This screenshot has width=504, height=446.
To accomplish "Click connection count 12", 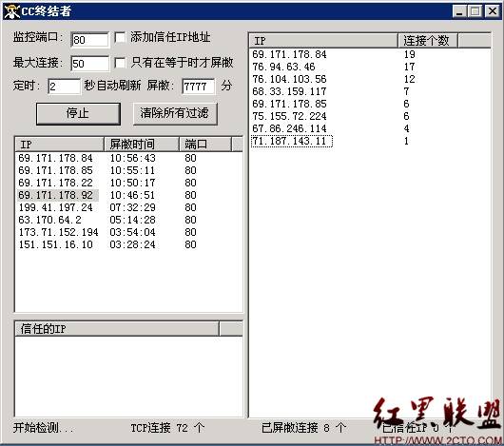I will (x=409, y=79).
